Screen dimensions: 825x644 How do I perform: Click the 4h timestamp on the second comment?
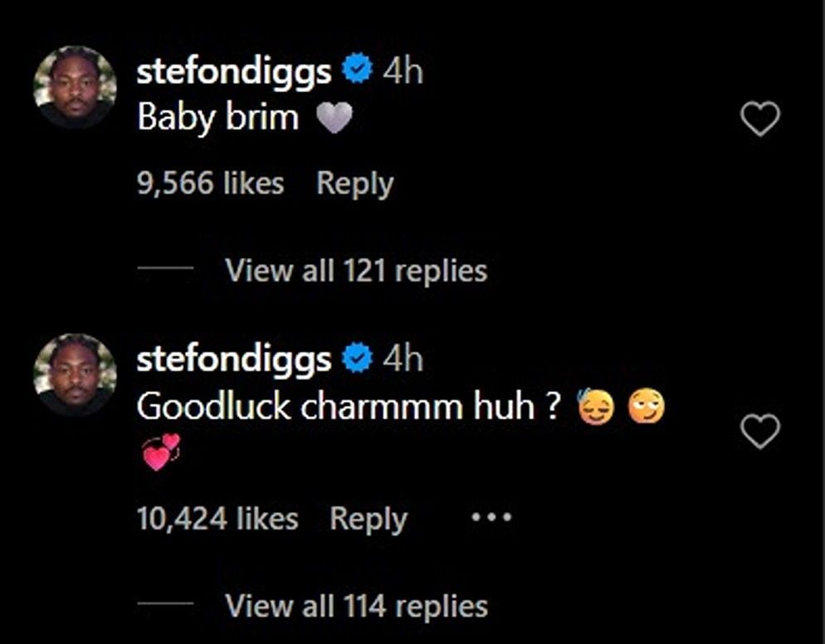click(x=403, y=358)
